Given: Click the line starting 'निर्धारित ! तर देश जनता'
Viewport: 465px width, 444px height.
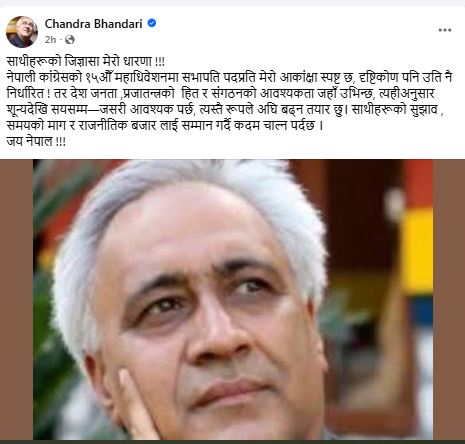Looking at the screenshot, I should pos(220,94).
